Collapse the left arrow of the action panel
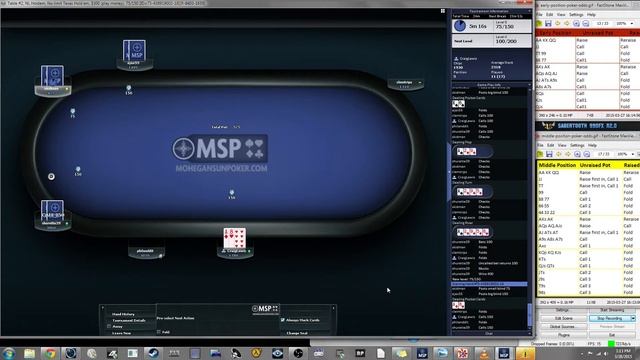Screen dimensions: 640x360 point(102,308)
